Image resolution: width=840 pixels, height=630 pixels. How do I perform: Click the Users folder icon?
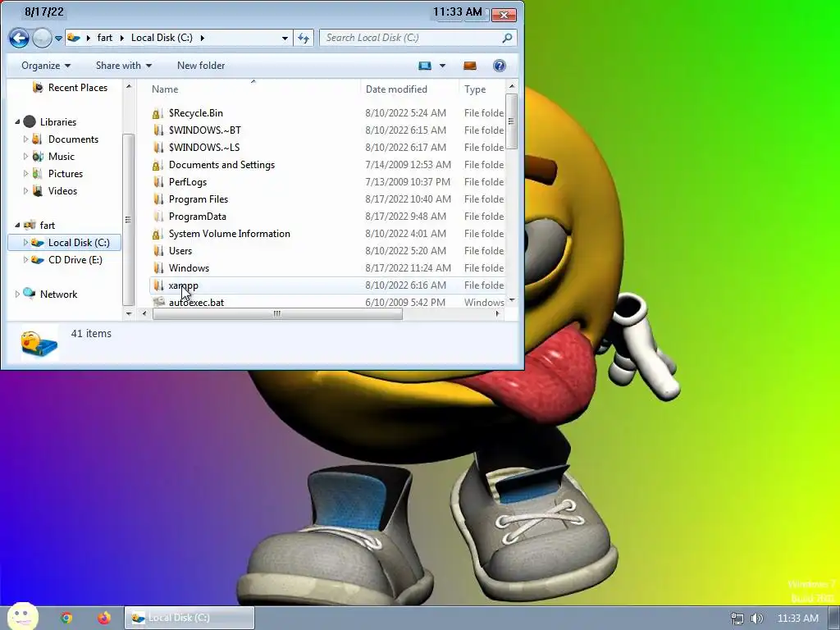[x=157, y=251]
